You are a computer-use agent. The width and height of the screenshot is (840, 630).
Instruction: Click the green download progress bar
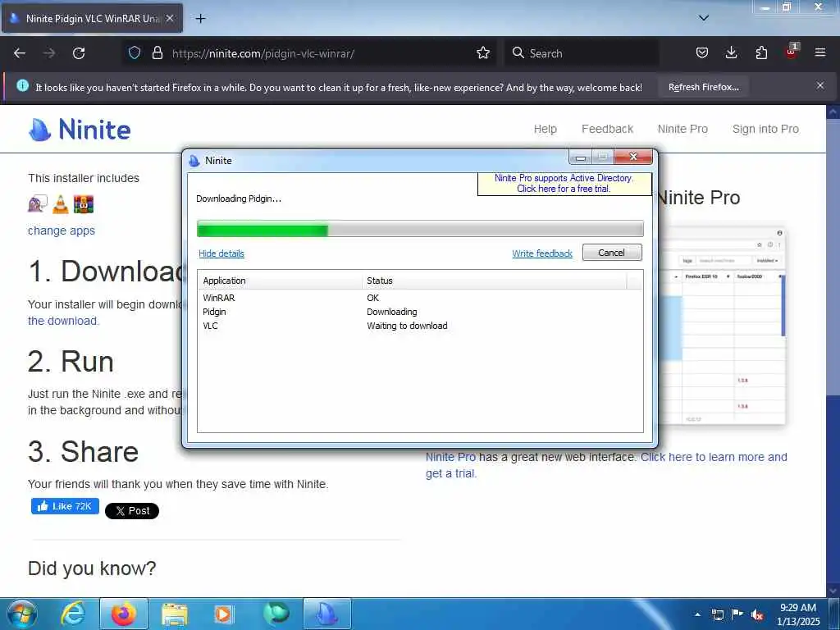tap(420, 231)
